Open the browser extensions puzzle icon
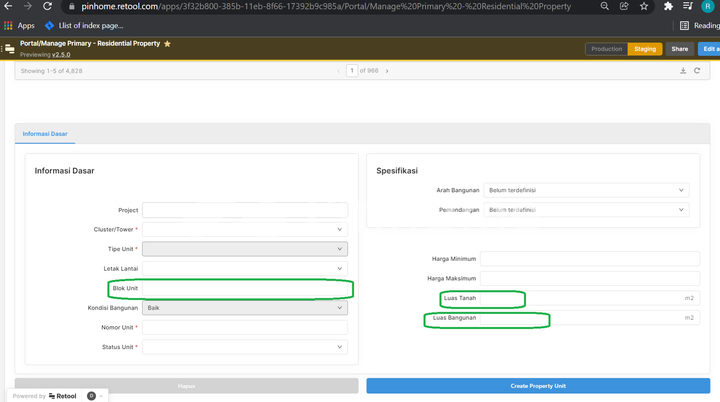The height and width of the screenshot is (402, 720). click(668, 6)
